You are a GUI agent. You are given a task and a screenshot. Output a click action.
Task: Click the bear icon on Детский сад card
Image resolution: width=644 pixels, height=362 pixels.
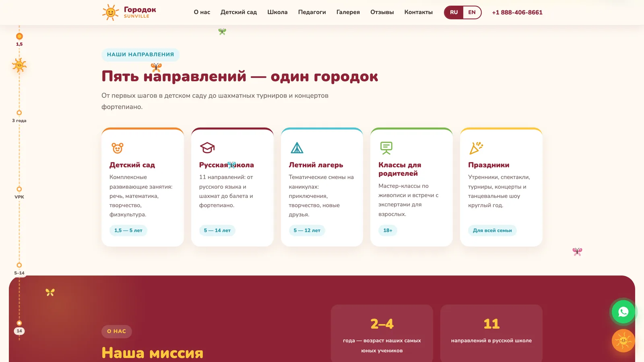(x=118, y=148)
